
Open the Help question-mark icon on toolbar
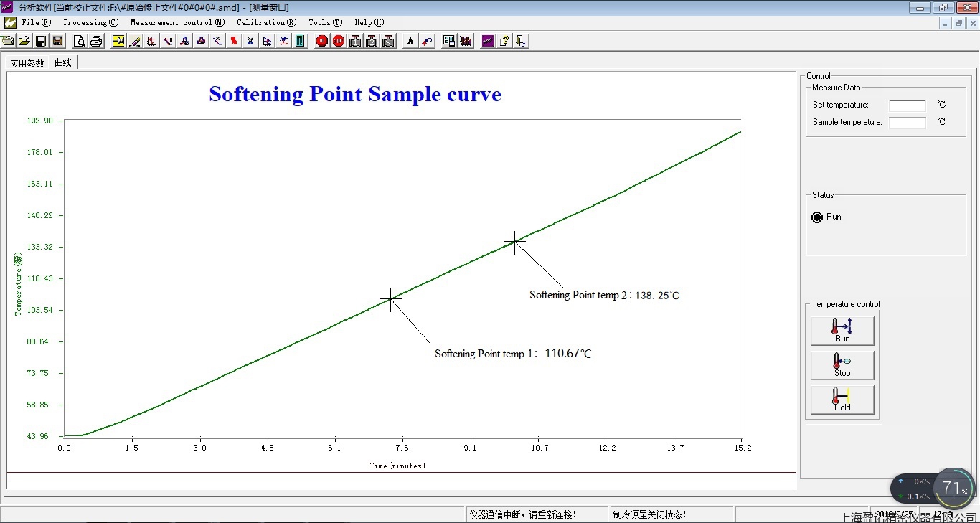(504, 41)
